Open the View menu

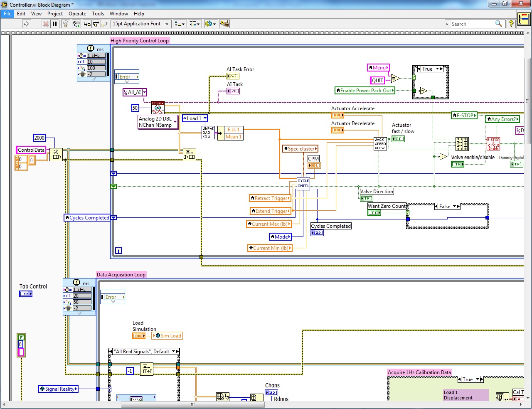37,14
